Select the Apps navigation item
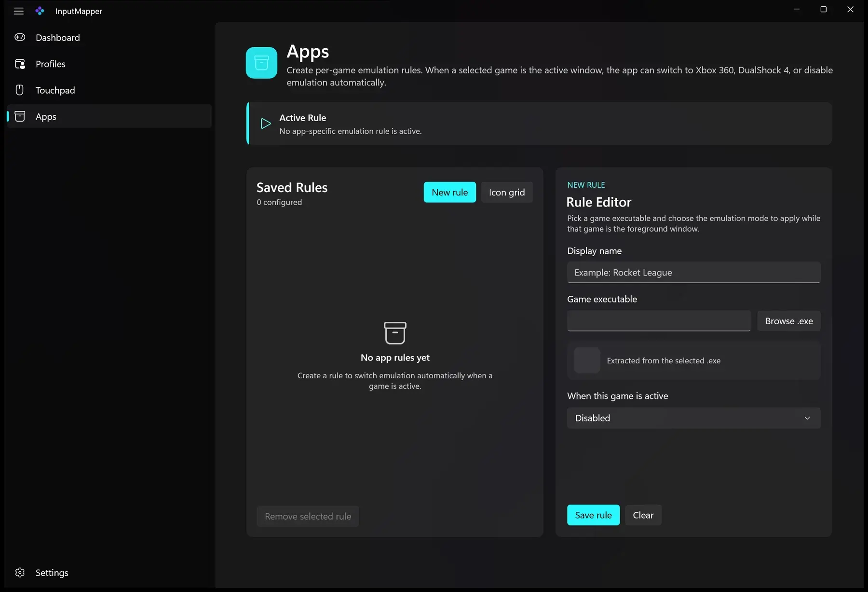Viewport: 868px width, 592px height. [109, 116]
